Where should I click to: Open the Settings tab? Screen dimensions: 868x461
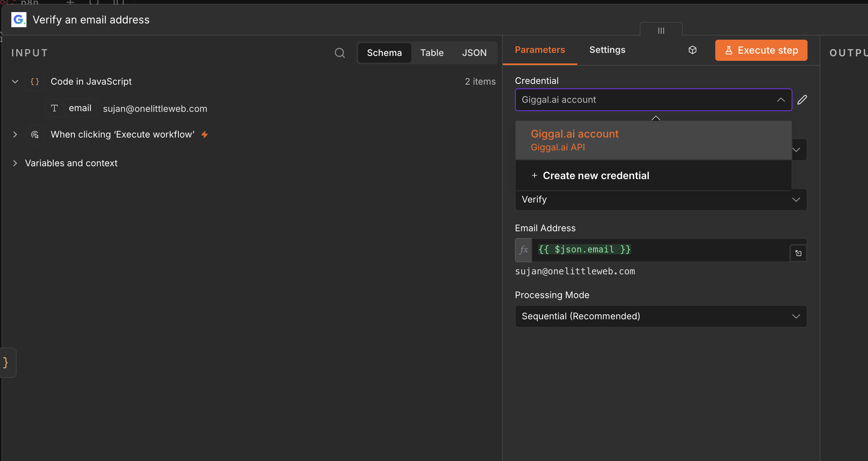pos(607,50)
